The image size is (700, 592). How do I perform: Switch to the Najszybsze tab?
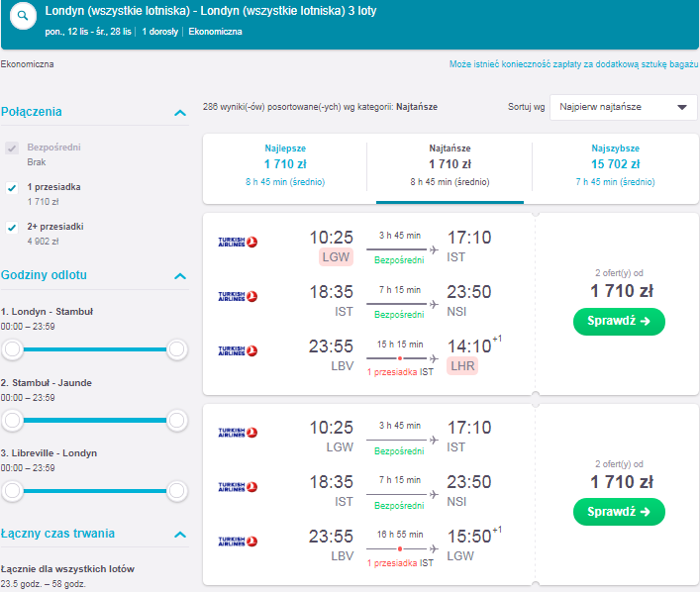(x=615, y=164)
